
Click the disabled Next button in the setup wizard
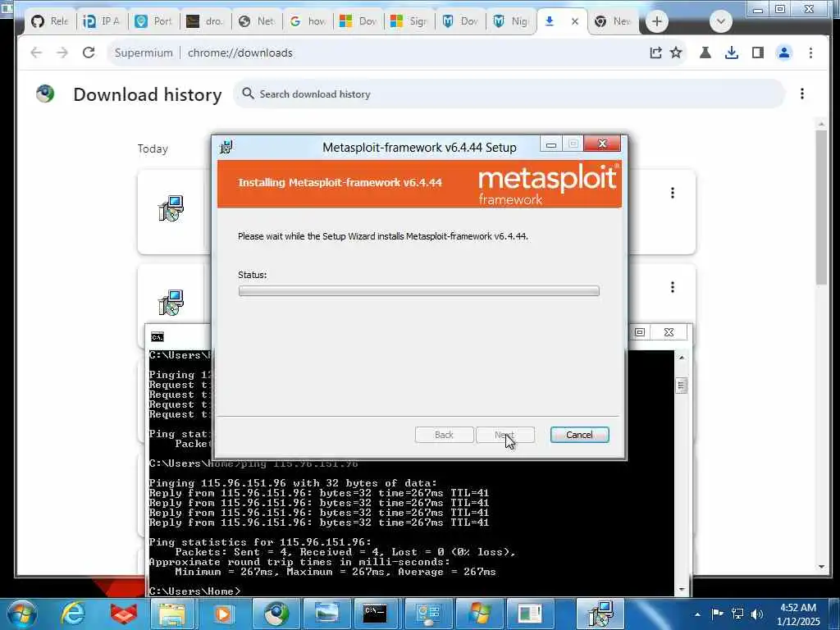pyautogui.click(x=505, y=435)
